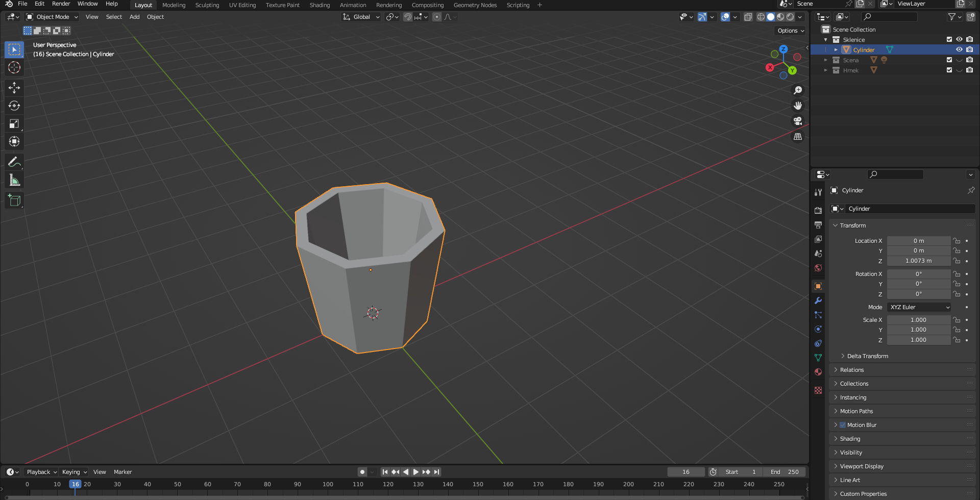Viewport: 980px width, 500px height.
Task: Switch to wireframe viewport shading
Action: [x=761, y=17]
